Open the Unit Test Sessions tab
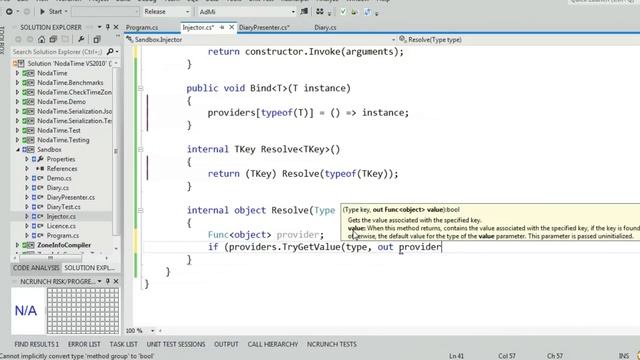 (176, 344)
